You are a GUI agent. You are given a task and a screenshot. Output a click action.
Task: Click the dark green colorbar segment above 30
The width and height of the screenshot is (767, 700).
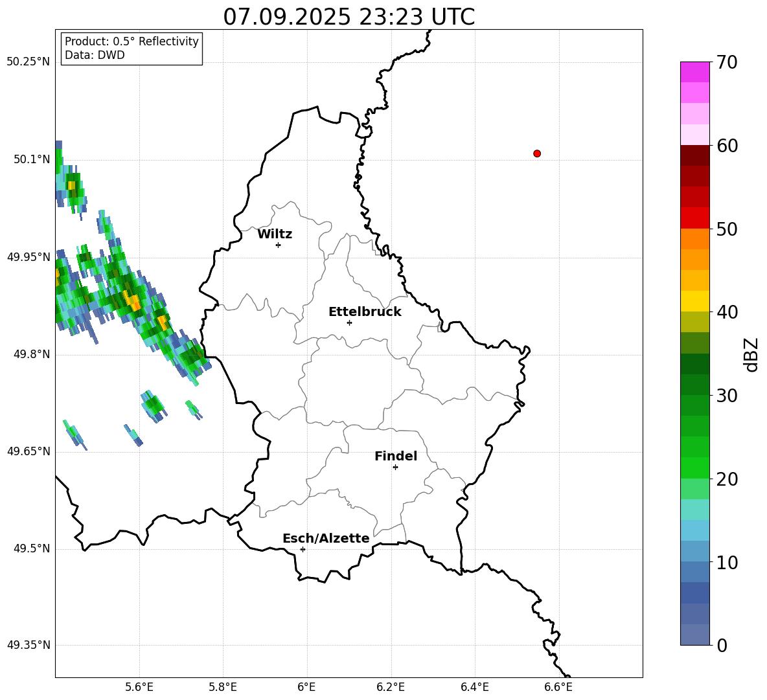(x=695, y=385)
